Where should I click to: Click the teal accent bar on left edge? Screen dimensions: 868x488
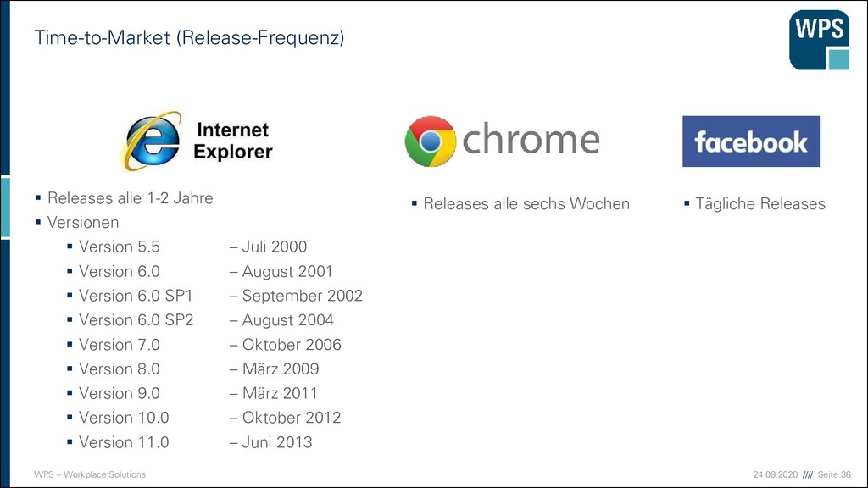pyautogui.click(x=5, y=208)
